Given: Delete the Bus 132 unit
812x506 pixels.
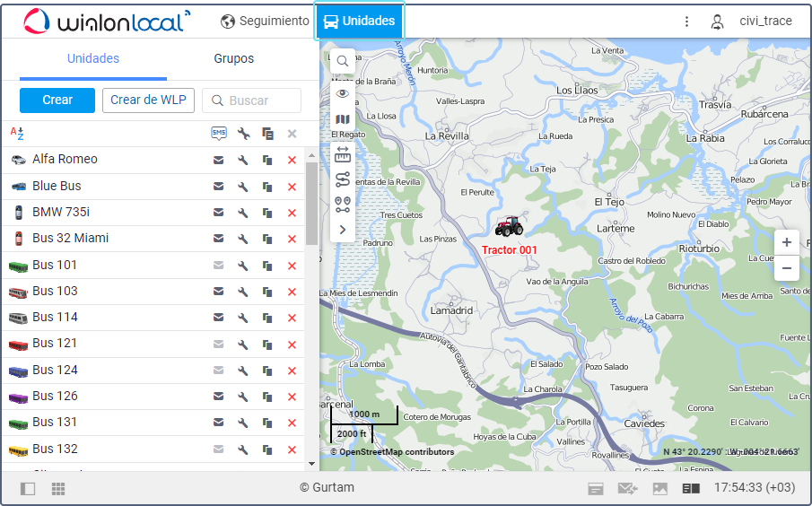Looking at the screenshot, I should 292,449.
